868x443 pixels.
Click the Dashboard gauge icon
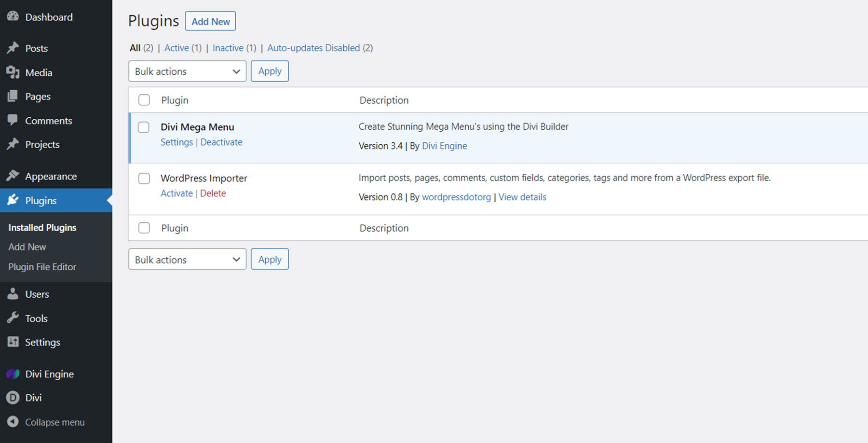[x=12, y=16]
